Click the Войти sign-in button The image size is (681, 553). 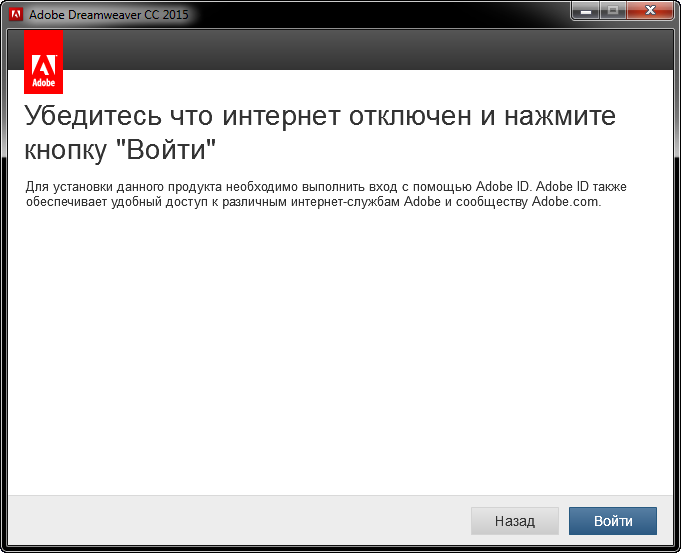[x=613, y=521]
